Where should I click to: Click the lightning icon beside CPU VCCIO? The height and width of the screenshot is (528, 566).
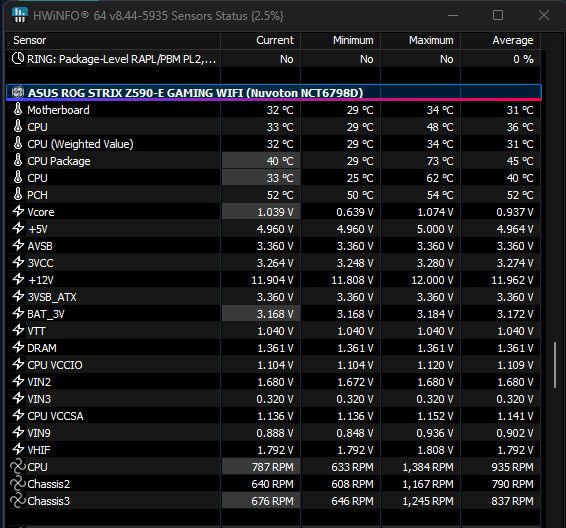click(18, 364)
